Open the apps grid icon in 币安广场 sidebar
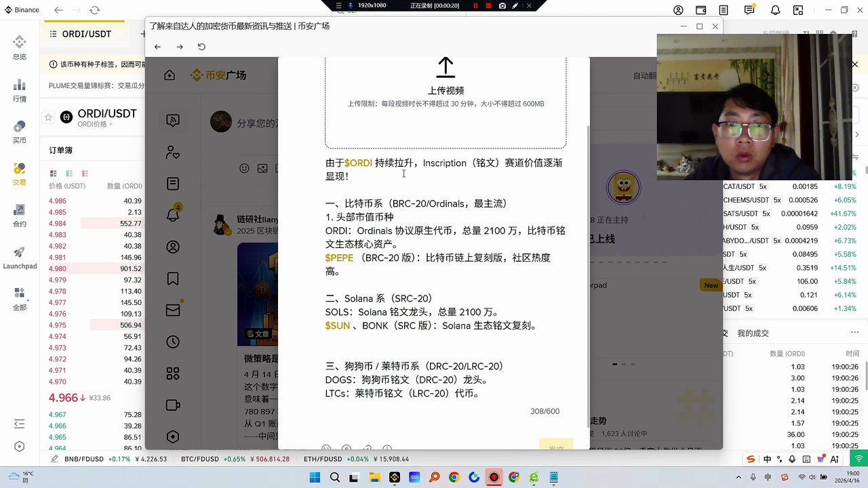The height and width of the screenshot is (488, 868). point(173,373)
